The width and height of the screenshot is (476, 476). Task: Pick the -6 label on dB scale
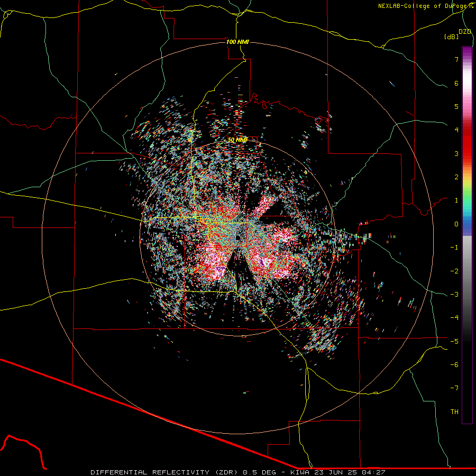(454, 364)
